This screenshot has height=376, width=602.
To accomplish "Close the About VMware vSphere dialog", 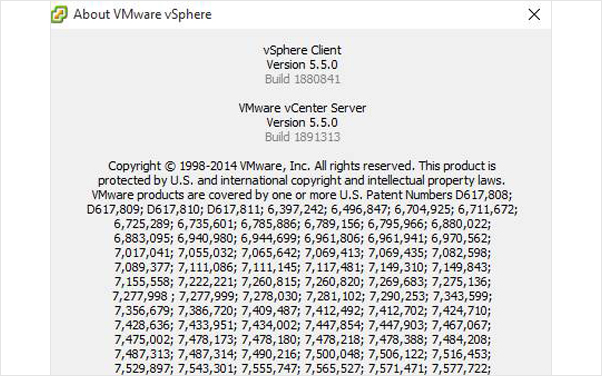I will [x=534, y=15].
